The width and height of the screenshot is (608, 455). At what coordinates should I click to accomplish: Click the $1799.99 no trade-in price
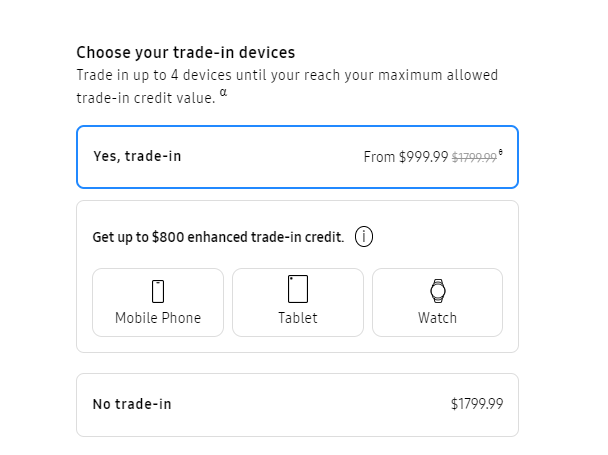[477, 404]
